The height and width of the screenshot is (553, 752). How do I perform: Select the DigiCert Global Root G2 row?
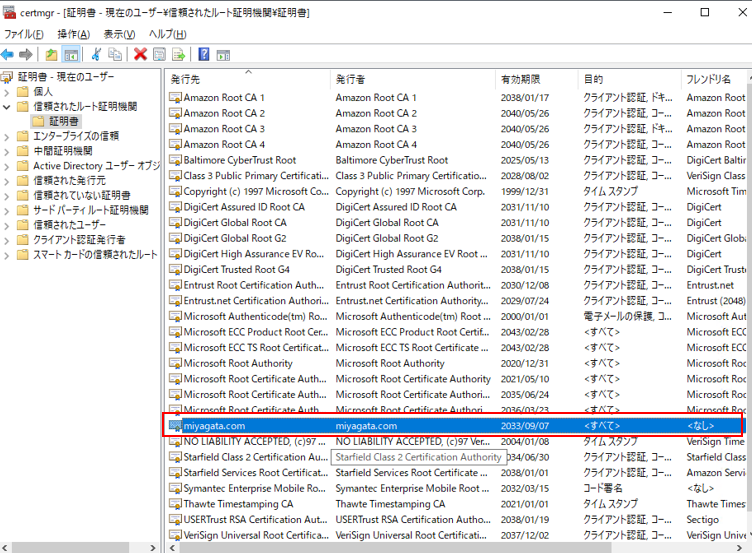pyautogui.click(x=456, y=238)
